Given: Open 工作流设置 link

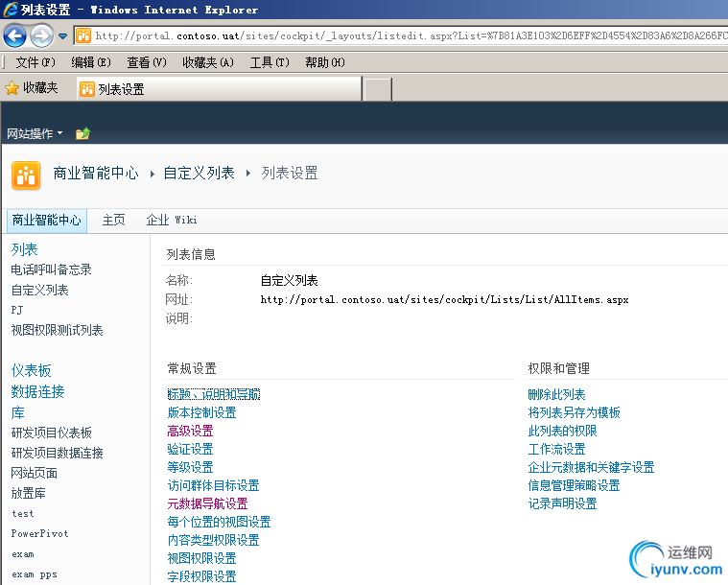Looking at the screenshot, I should (x=556, y=449).
